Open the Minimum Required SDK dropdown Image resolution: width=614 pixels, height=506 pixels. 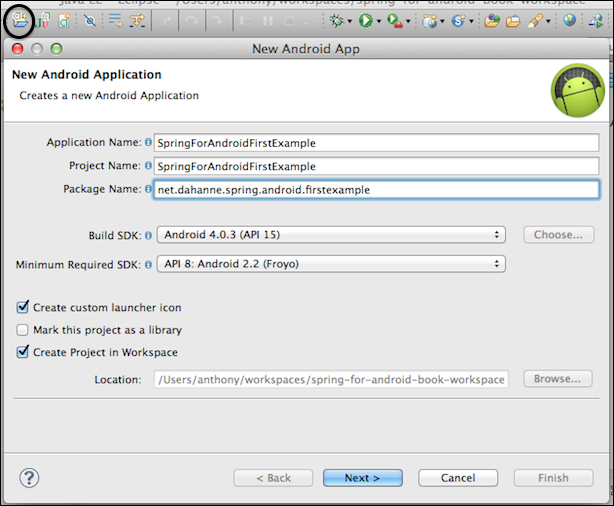pyautogui.click(x=331, y=264)
